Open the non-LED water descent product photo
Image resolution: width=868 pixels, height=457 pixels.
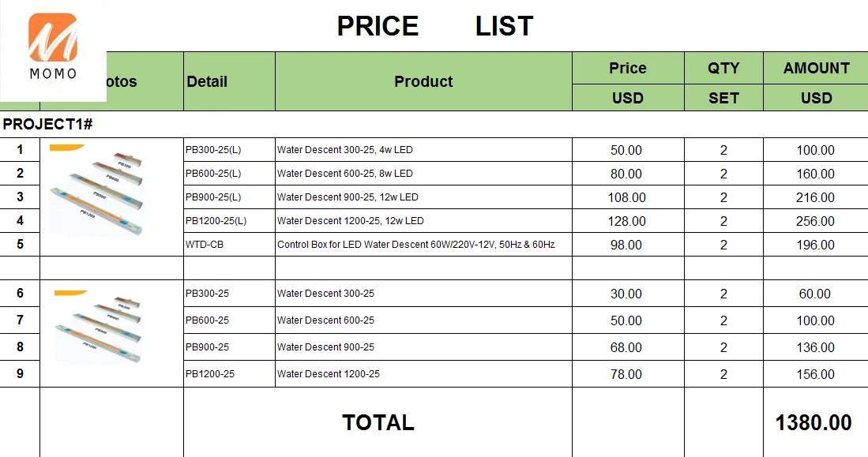click(x=100, y=328)
